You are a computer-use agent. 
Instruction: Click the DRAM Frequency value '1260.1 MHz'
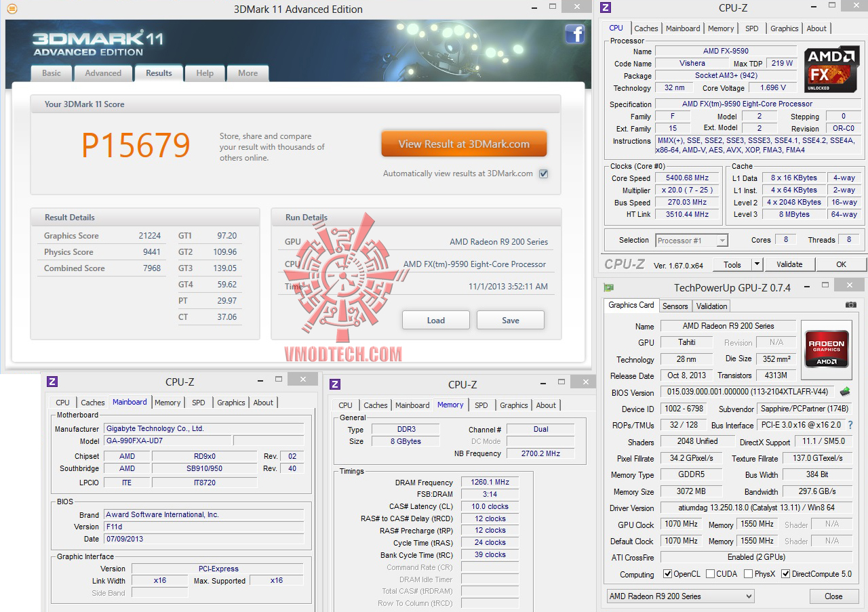point(490,483)
